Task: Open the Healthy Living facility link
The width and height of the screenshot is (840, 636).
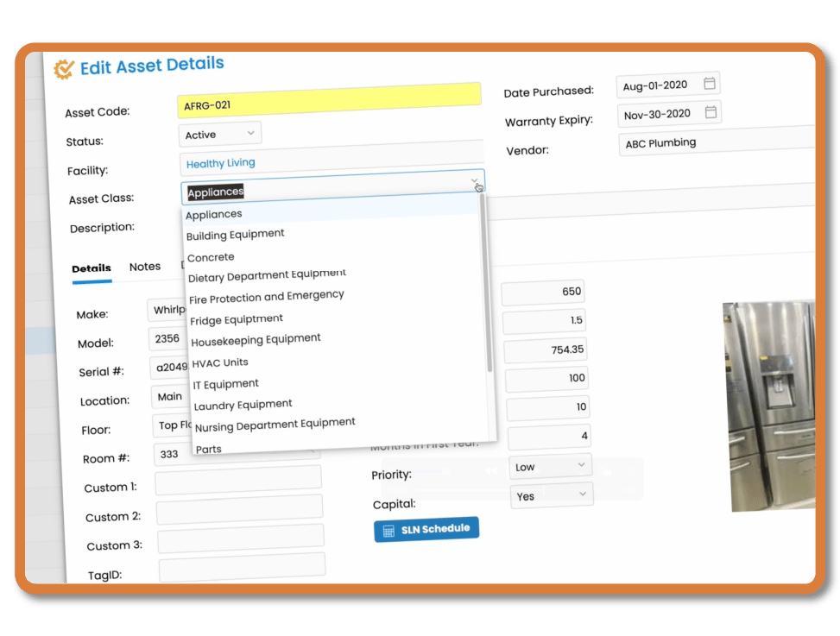Action: click(221, 163)
